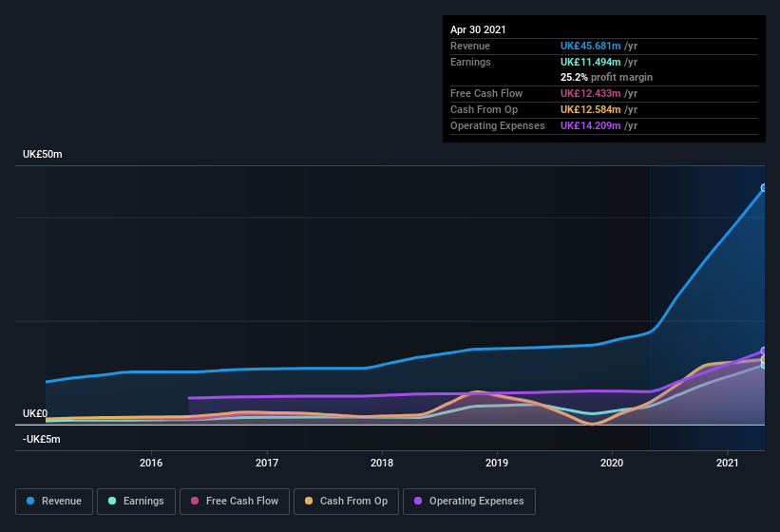This screenshot has height=532, width=780.
Task: Click the Operating Expenses purple endpoint marker
Action: (764, 351)
